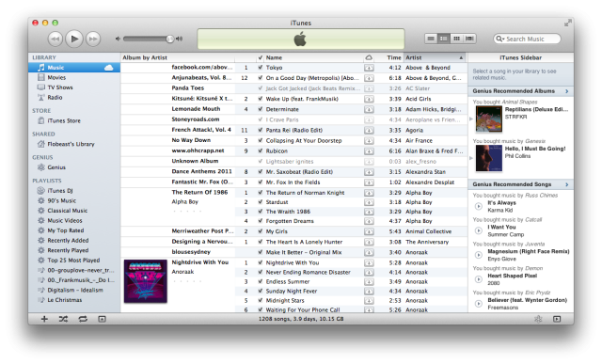602x364 pixels.
Task: Open TV Shows in the sidebar
Action: [60, 87]
